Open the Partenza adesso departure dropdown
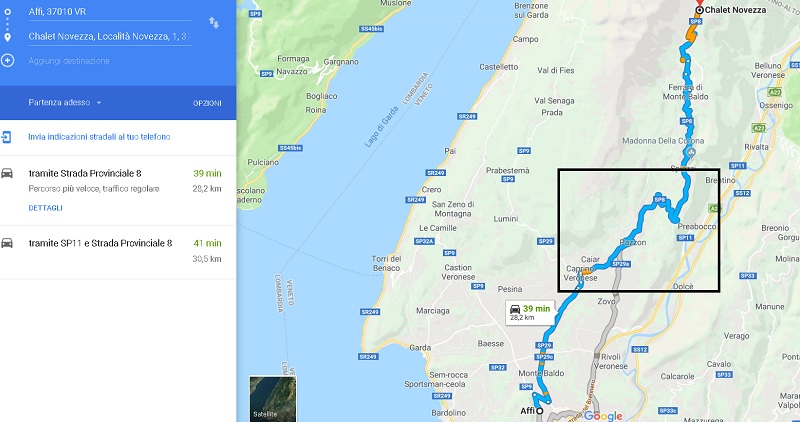 [x=65, y=103]
